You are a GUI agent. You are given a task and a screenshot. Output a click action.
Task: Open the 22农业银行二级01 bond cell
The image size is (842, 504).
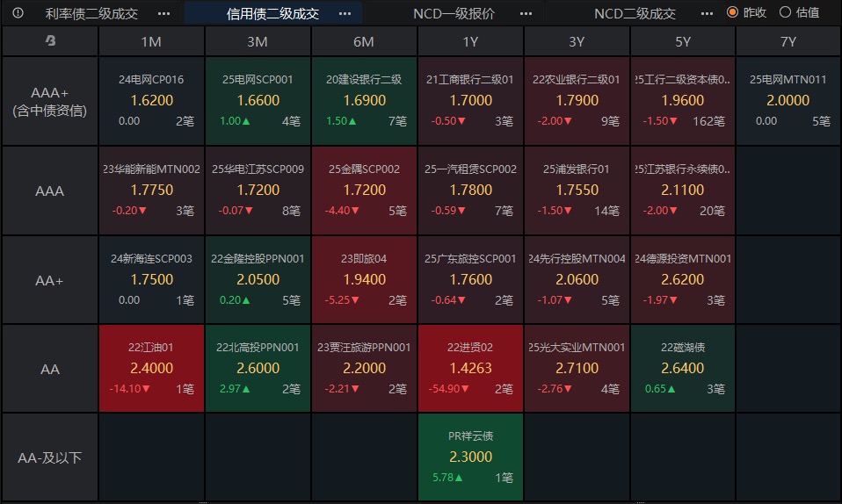[x=577, y=101]
